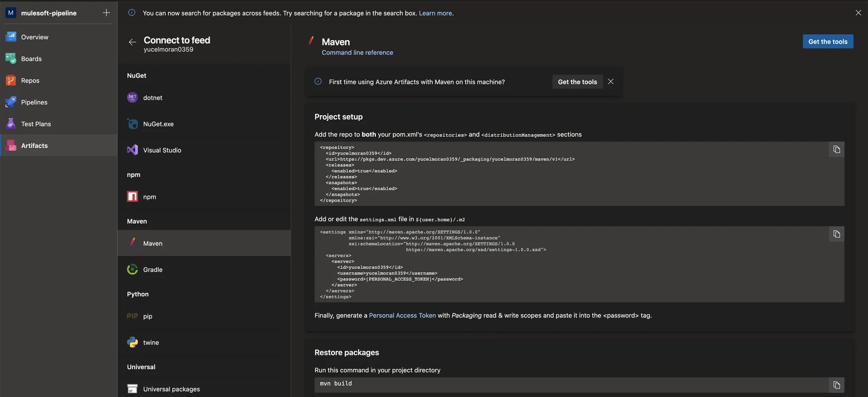Click the NuGet.exe icon
Viewport: 868px width, 397px height.
(x=132, y=124)
